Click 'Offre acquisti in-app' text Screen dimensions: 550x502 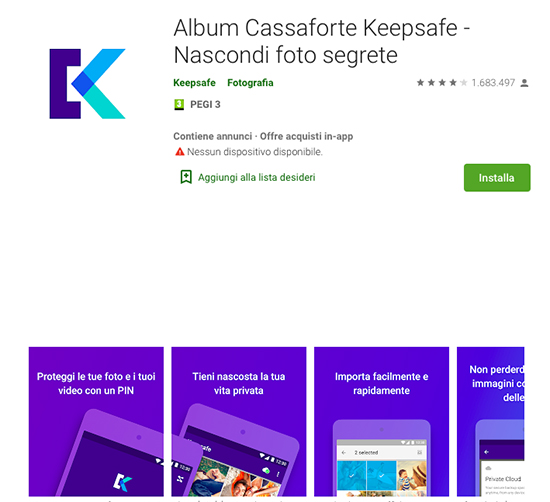[306, 136]
